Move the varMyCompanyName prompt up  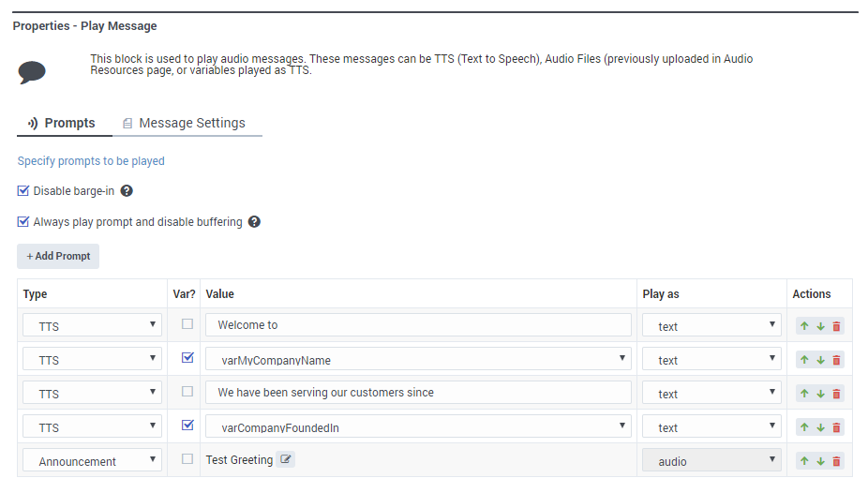[804, 360]
